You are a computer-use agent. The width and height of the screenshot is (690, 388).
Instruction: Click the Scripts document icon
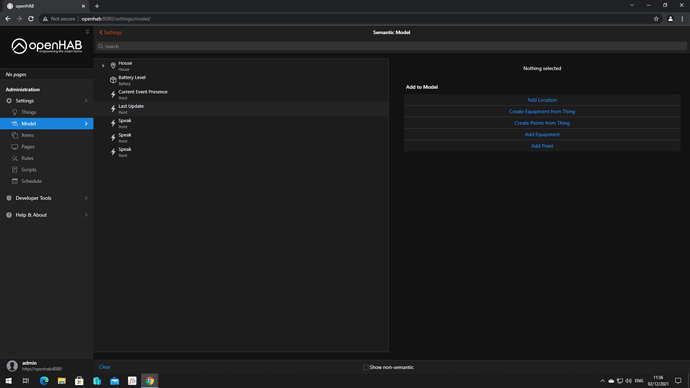point(15,169)
